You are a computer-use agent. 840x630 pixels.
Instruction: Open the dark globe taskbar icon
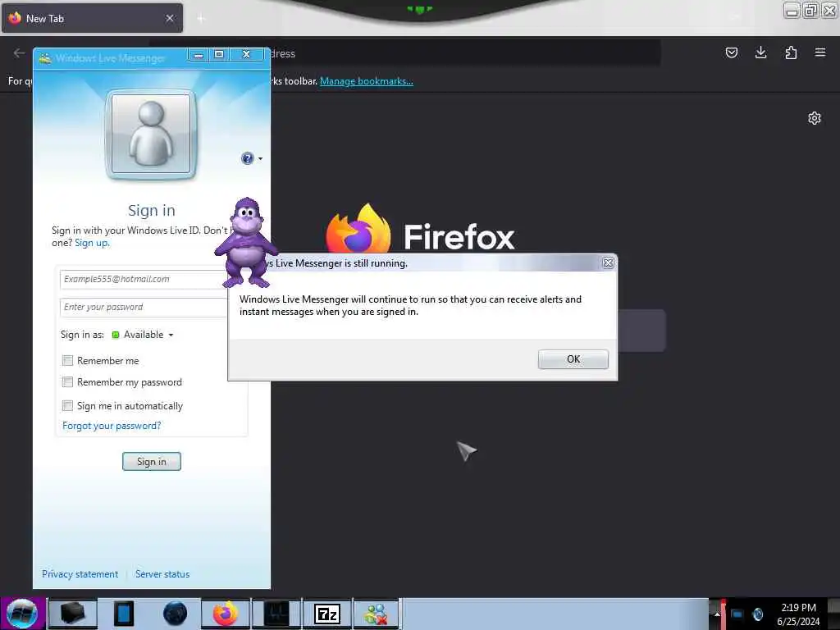(x=175, y=614)
